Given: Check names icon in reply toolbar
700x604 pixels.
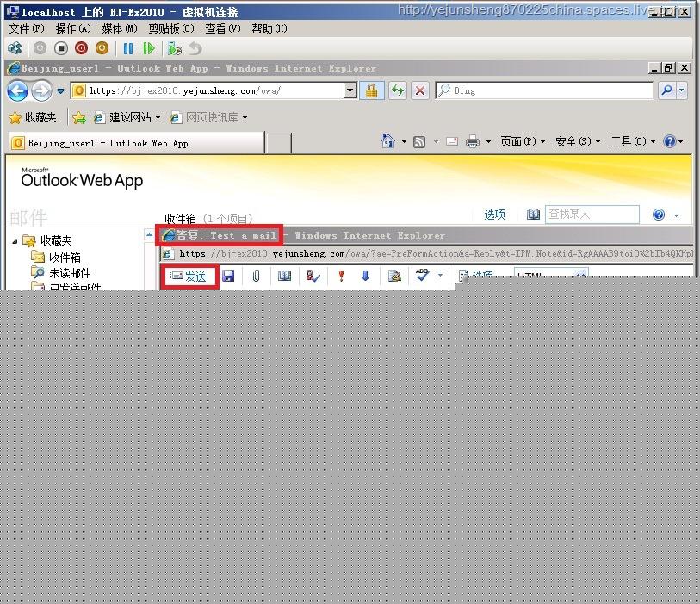Looking at the screenshot, I should (x=313, y=276).
